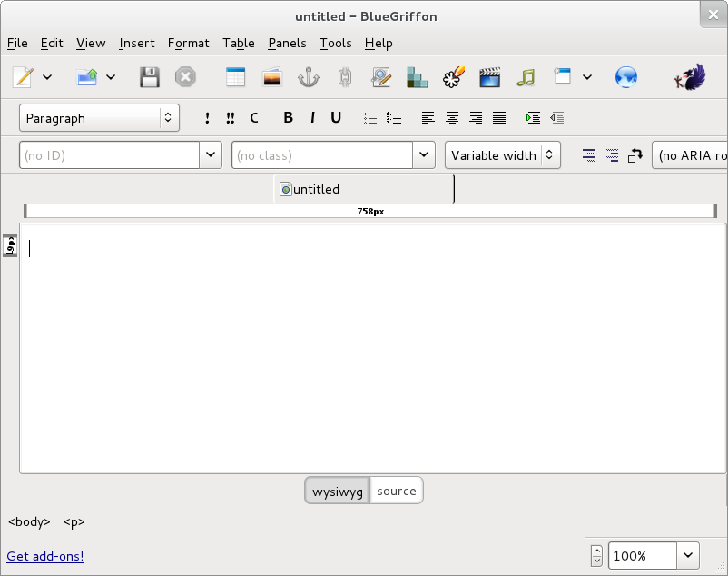Open the 100% zoom level dropdown
Viewport: 728px width, 576px height.
pos(688,555)
